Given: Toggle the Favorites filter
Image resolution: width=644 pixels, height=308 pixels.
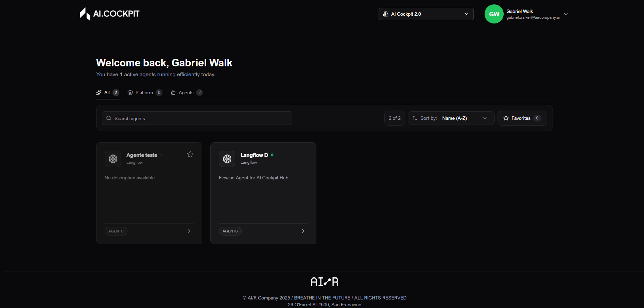Looking at the screenshot, I should pos(522,118).
